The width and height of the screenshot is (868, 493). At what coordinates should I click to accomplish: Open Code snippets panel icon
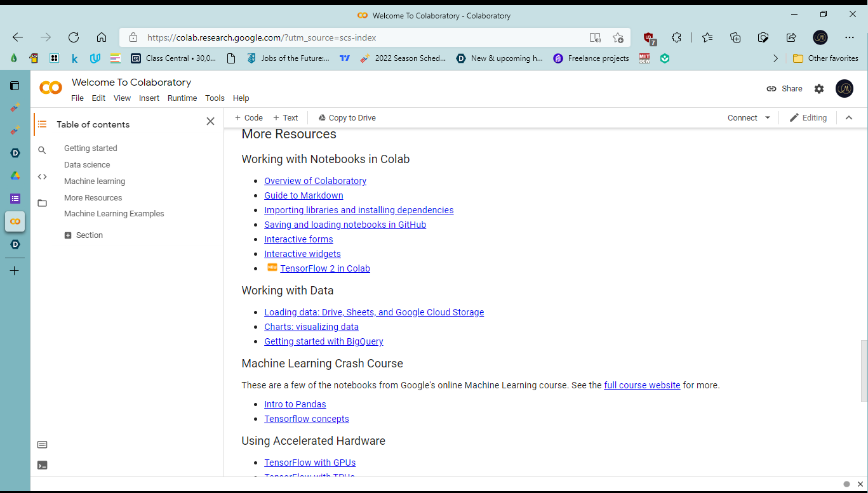point(42,176)
